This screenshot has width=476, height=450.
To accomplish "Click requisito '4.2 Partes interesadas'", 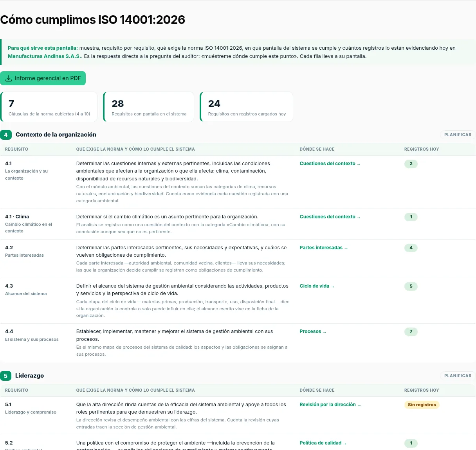I will (24, 251).
